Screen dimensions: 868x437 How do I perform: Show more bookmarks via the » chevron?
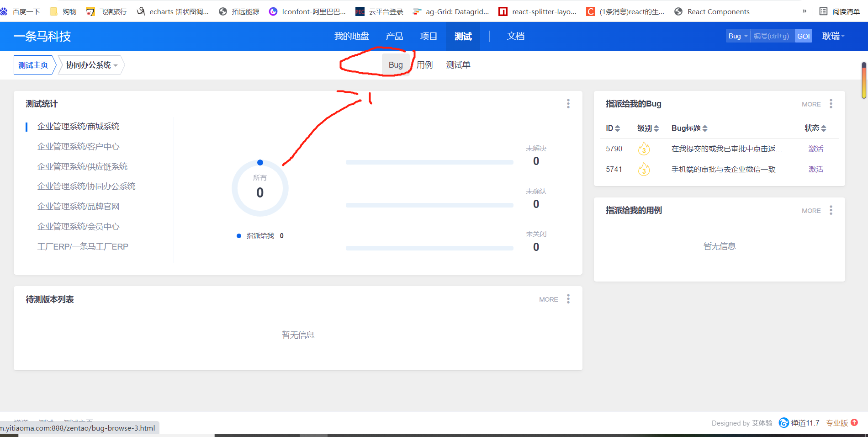(x=804, y=11)
